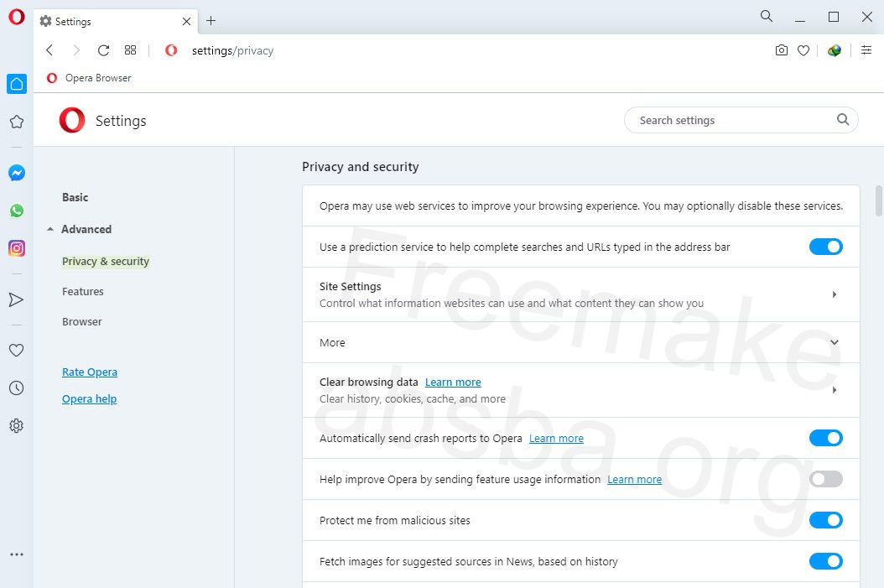Image resolution: width=884 pixels, height=588 pixels.
Task: Open the Opera main menu logo
Action: click(x=16, y=17)
